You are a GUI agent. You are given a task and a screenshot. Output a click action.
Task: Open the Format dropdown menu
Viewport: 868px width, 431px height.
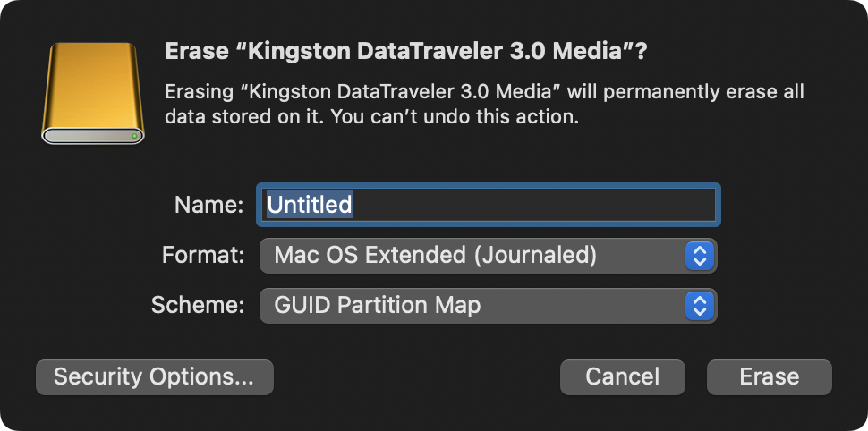(489, 256)
